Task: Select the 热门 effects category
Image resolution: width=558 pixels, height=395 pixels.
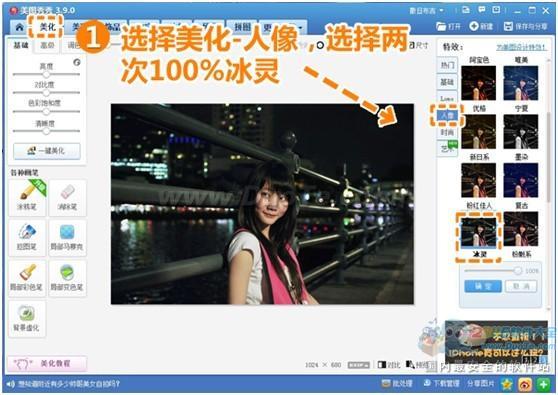Action: click(447, 65)
